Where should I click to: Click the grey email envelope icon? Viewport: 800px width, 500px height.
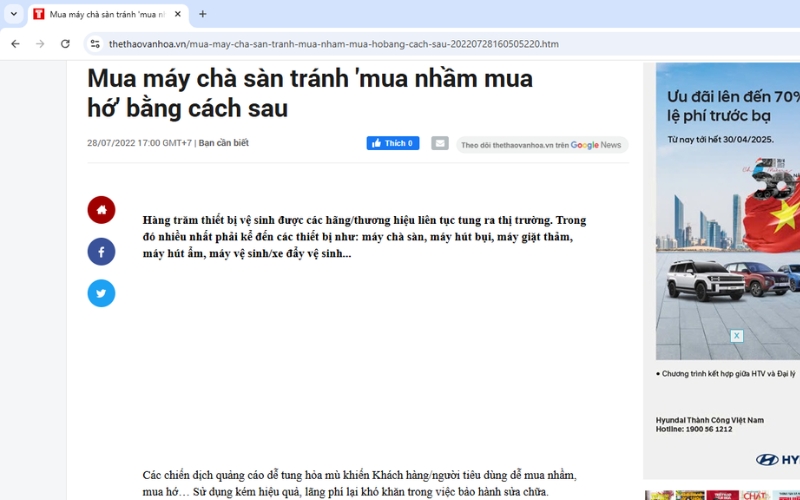[440, 144]
